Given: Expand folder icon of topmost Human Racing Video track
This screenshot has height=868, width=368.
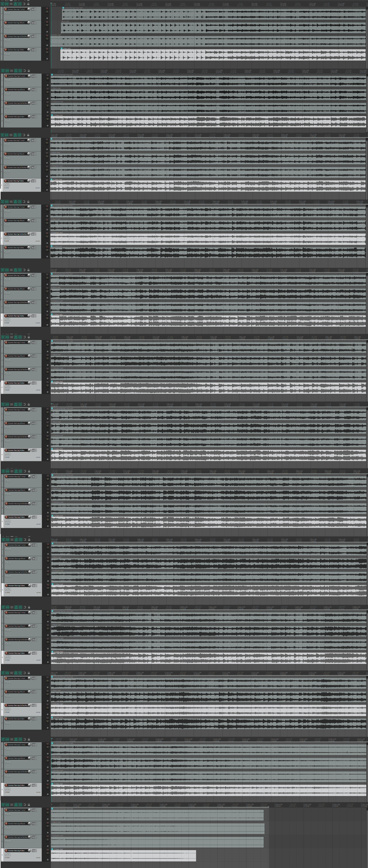Looking at the screenshot, I should pyautogui.click(x=2, y=60).
